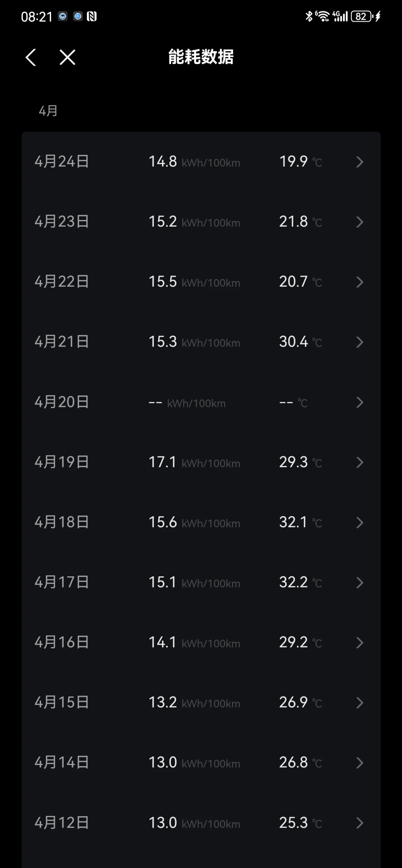Tap the 4G signal strength icon
This screenshot has width=402, height=868.
click(340, 16)
